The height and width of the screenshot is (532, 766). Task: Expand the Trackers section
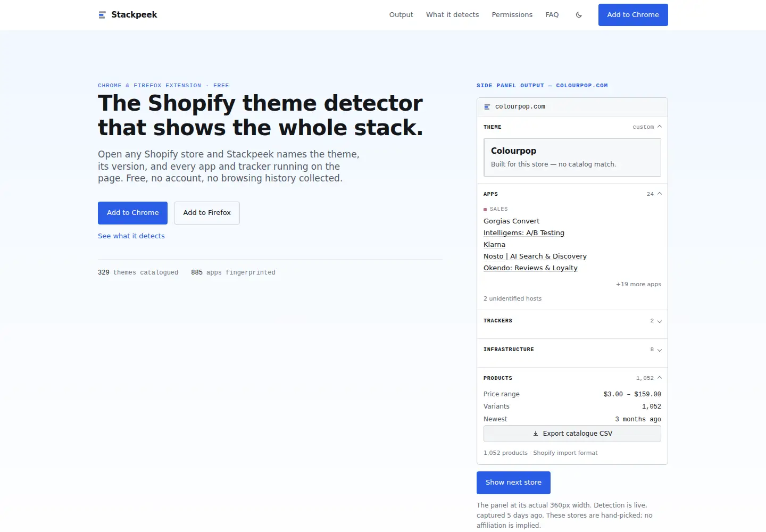pos(572,321)
